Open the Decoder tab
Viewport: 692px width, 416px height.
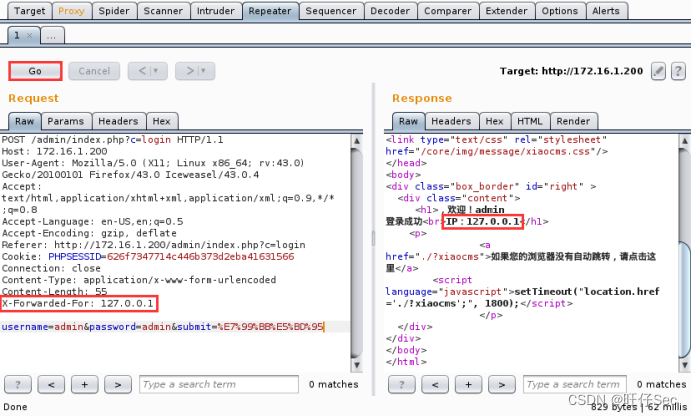(x=390, y=11)
